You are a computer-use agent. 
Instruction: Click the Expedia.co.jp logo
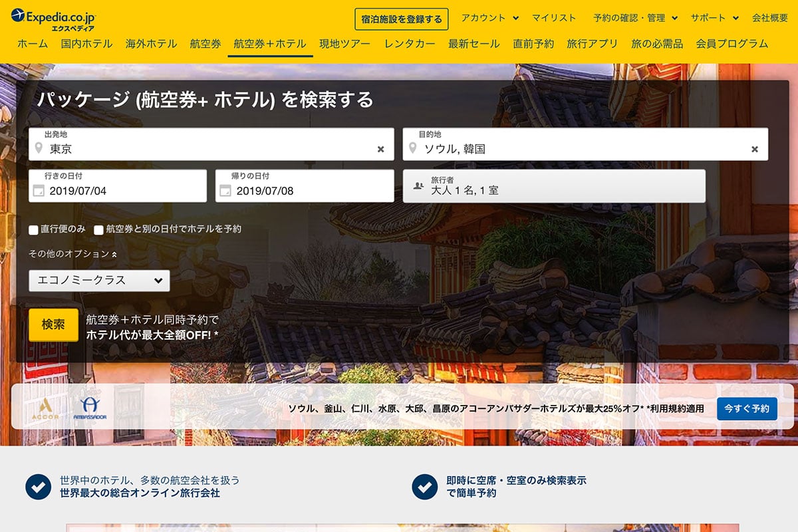click(x=53, y=19)
